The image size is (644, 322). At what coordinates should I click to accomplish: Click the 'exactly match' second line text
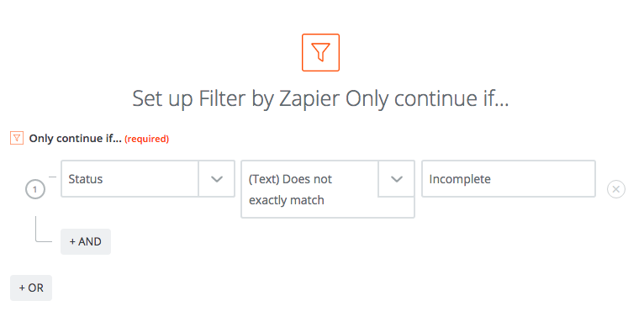(286, 200)
